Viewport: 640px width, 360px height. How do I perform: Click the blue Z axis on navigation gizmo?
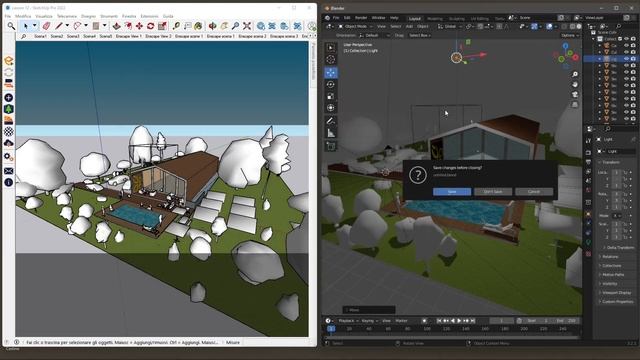point(566,46)
